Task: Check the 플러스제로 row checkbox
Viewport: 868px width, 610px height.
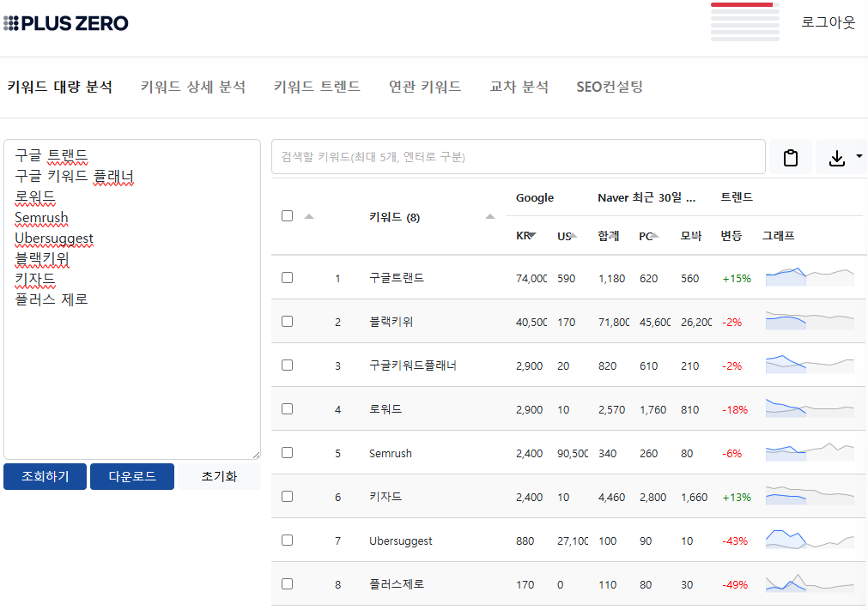Action: point(287,583)
